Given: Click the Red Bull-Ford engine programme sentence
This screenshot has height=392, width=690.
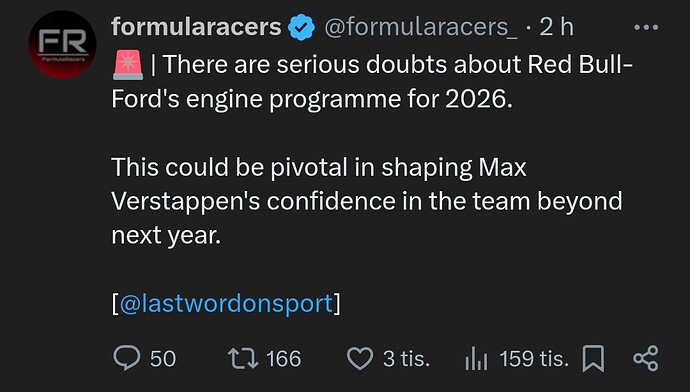Looking at the screenshot, I should (372, 82).
